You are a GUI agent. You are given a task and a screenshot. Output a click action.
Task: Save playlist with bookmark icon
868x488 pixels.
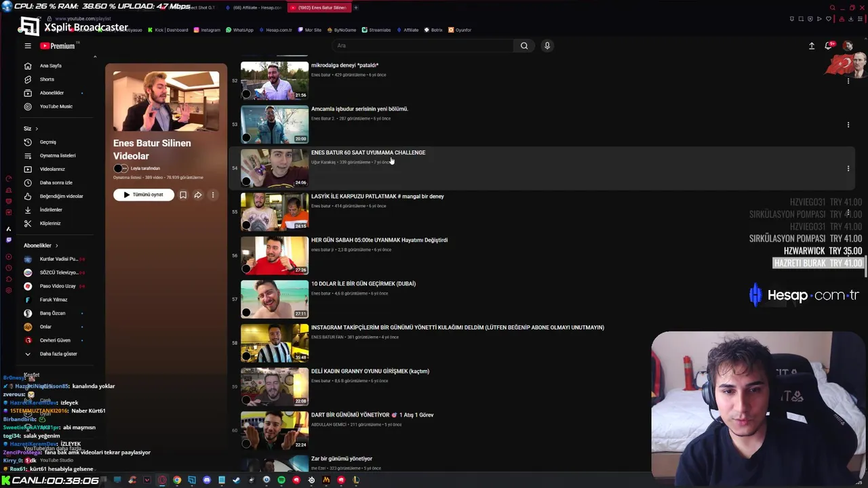tap(183, 195)
